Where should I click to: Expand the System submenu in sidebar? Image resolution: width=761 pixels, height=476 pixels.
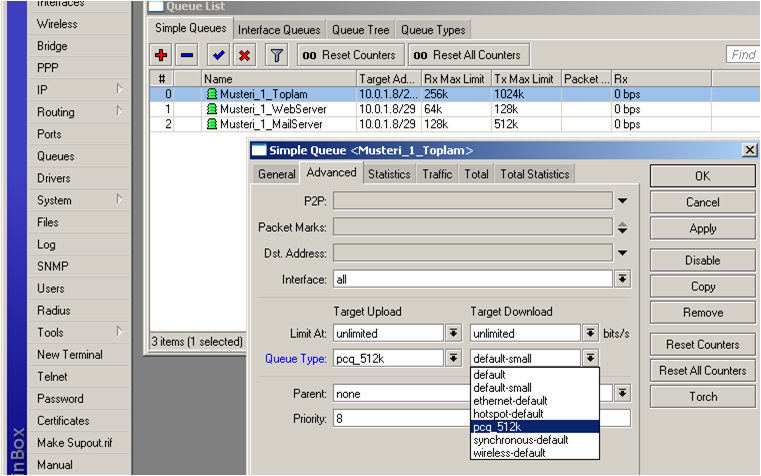[x=119, y=199]
